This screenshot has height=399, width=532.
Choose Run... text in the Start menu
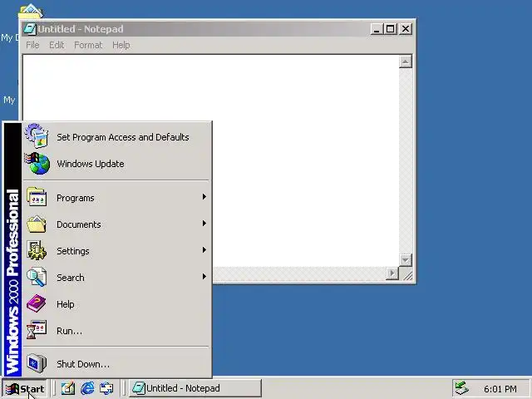click(x=69, y=331)
